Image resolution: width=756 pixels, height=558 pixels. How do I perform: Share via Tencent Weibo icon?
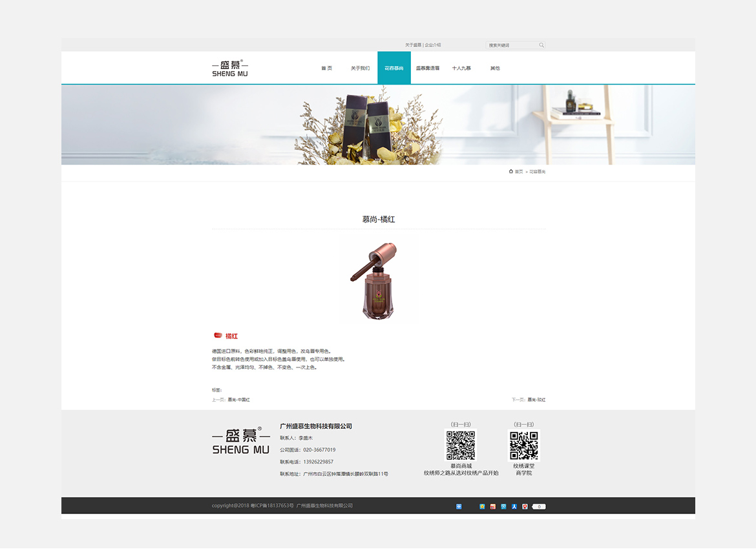click(503, 506)
